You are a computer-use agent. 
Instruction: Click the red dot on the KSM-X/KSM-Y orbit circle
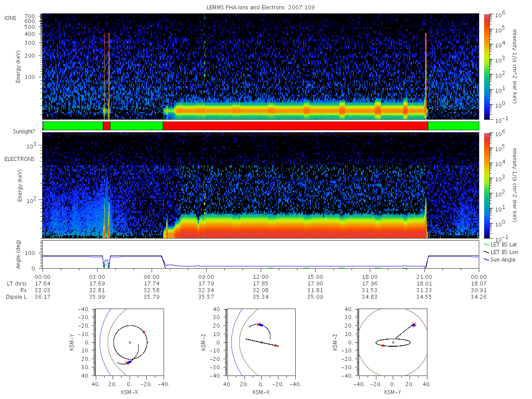pos(144,332)
